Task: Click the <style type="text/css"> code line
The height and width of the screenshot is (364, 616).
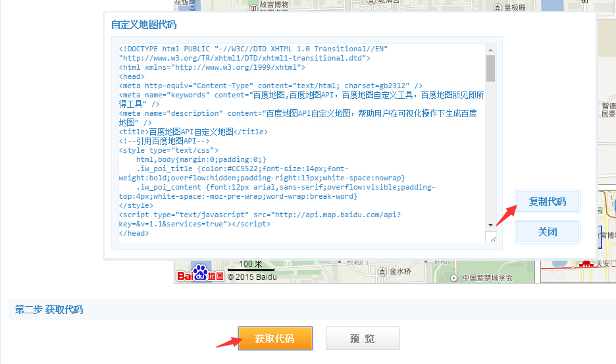Action: (168, 150)
